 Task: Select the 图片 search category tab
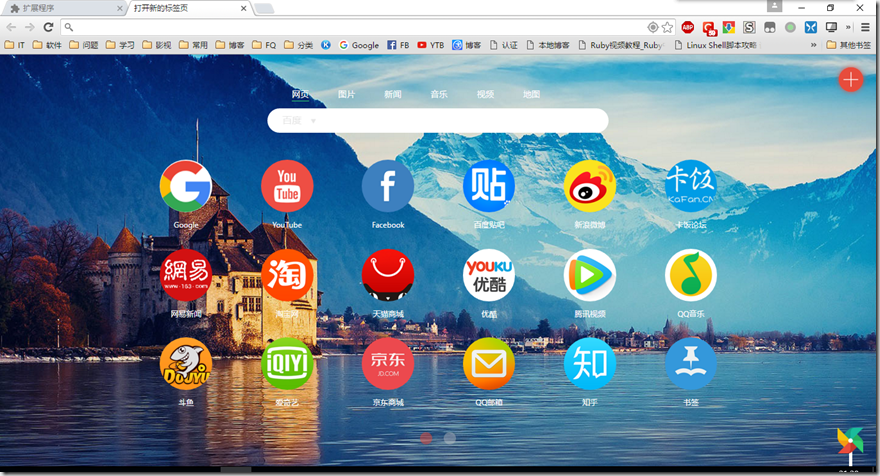click(346, 94)
